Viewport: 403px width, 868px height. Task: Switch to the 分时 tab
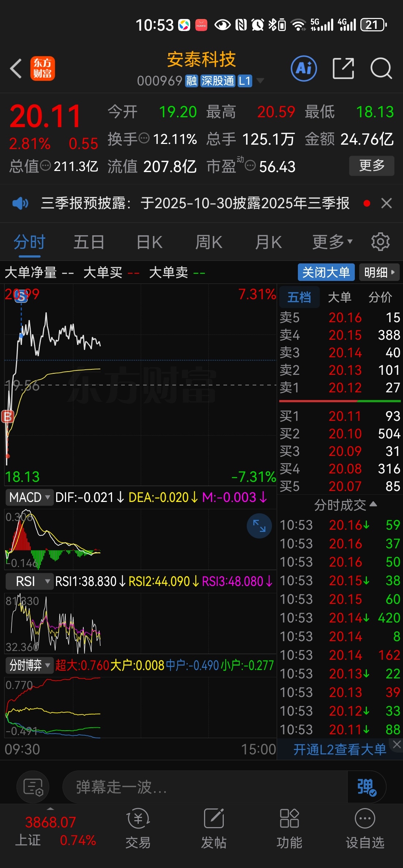pos(29,242)
